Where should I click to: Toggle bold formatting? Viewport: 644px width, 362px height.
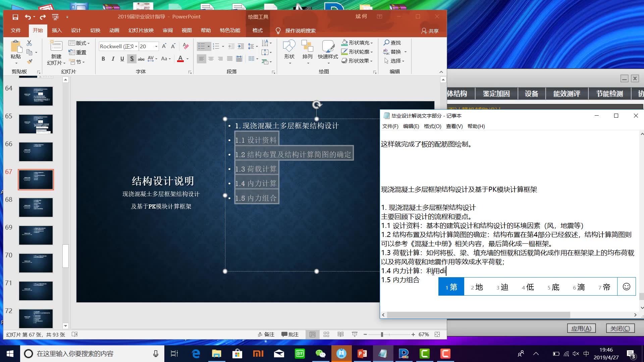pyautogui.click(x=103, y=59)
